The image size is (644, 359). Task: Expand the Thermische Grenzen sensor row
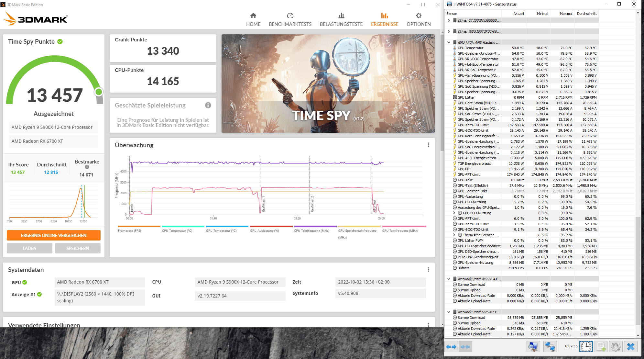point(454,235)
